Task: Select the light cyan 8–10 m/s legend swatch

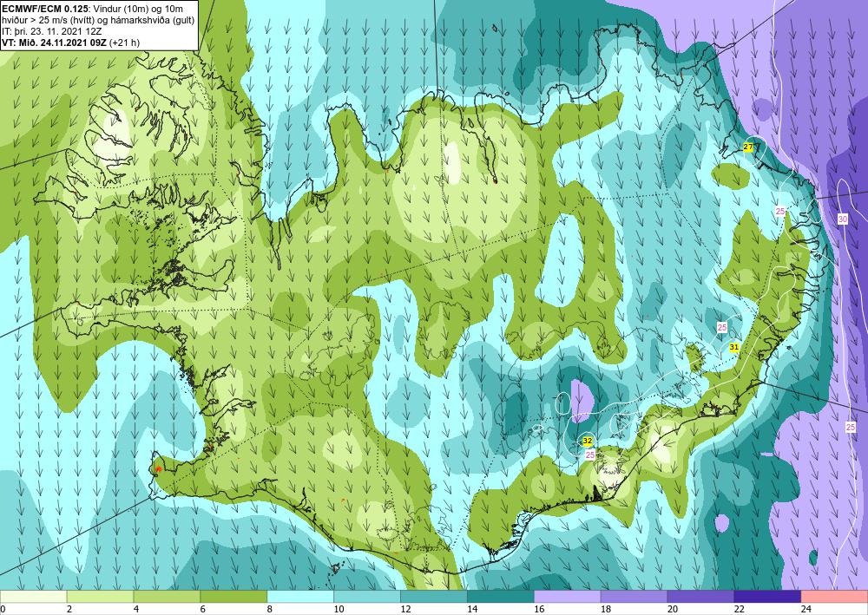Action: point(300,596)
